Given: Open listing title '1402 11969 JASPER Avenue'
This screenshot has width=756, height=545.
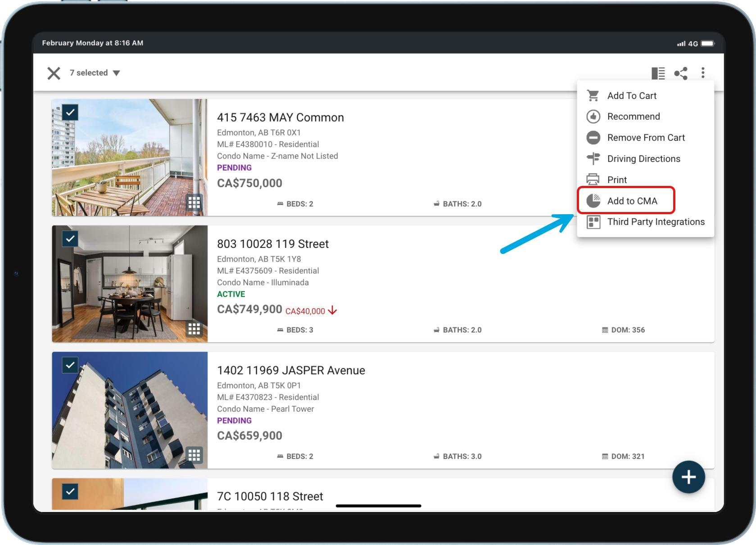Looking at the screenshot, I should [x=291, y=370].
